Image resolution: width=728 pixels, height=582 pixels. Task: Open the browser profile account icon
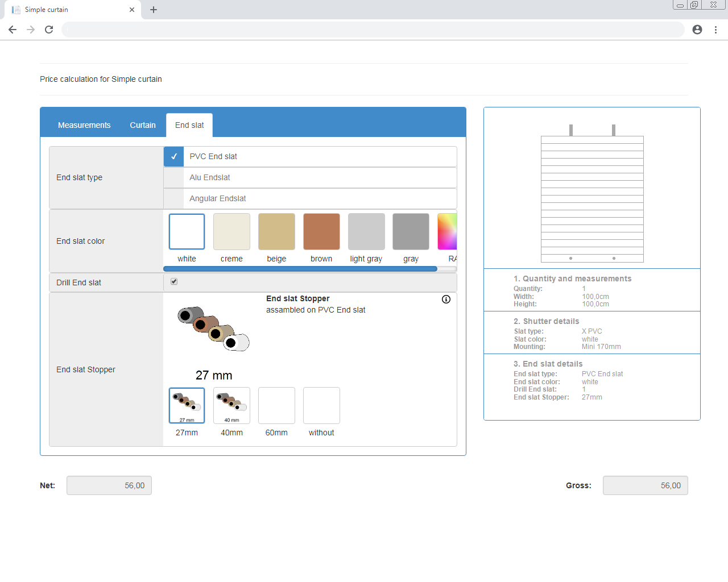697,30
